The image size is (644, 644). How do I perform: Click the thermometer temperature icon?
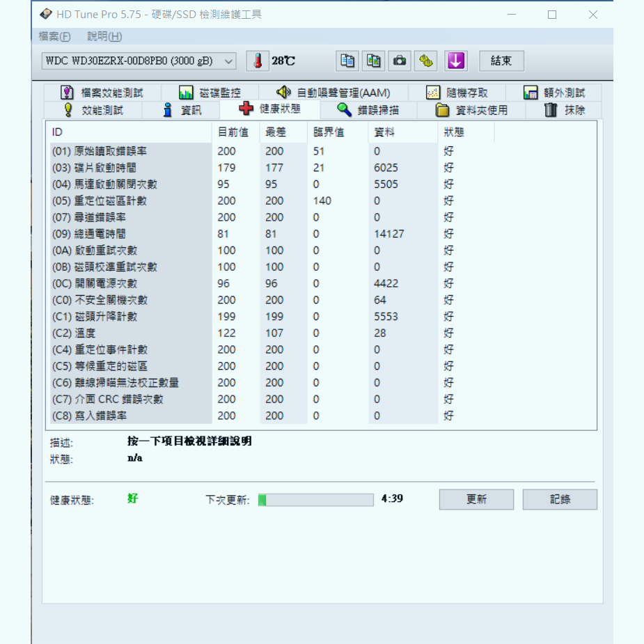(x=258, y=61)
